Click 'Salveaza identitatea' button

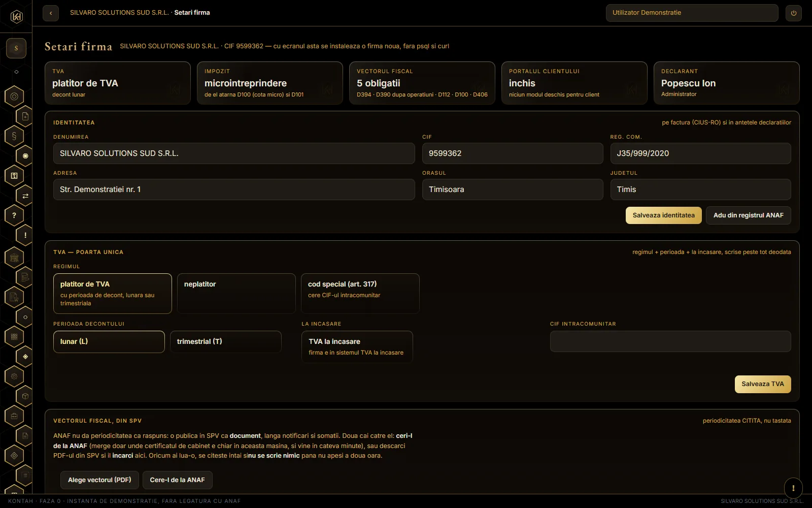pos(664,215)
